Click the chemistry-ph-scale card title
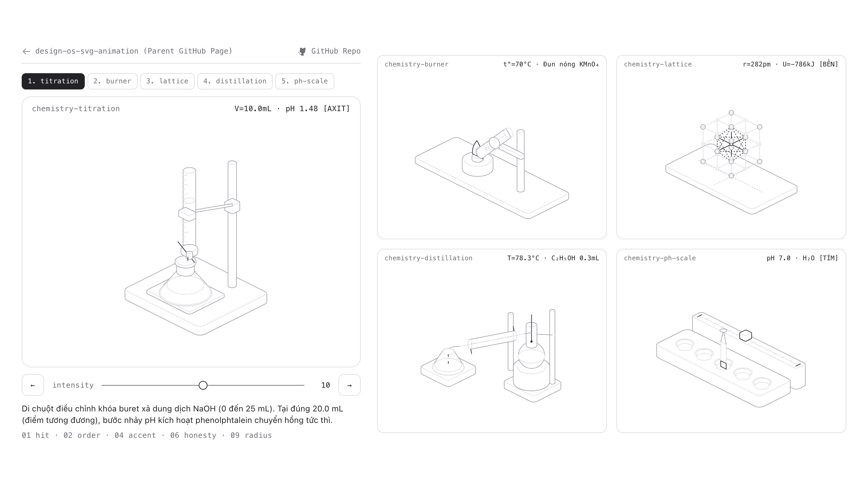Screen dimensions: 868x488 660,258
